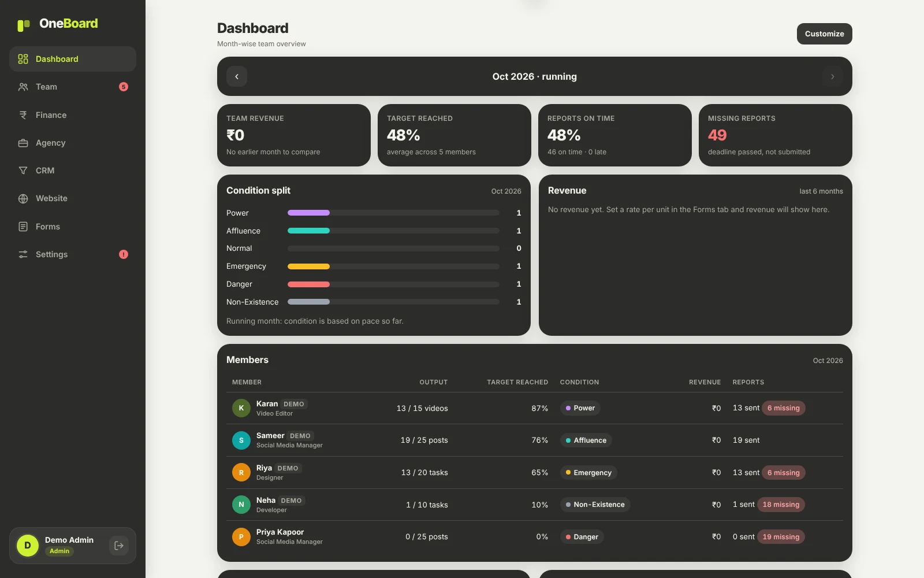Click the Website globe icon
The image size is (924, 578).
tap(23, 198)
